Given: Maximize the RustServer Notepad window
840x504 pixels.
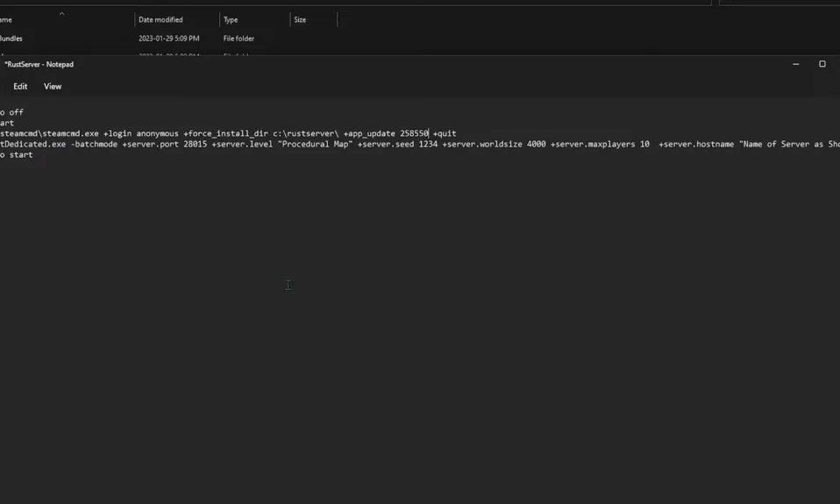Looking at the screenshot, I should click(822, 64).
